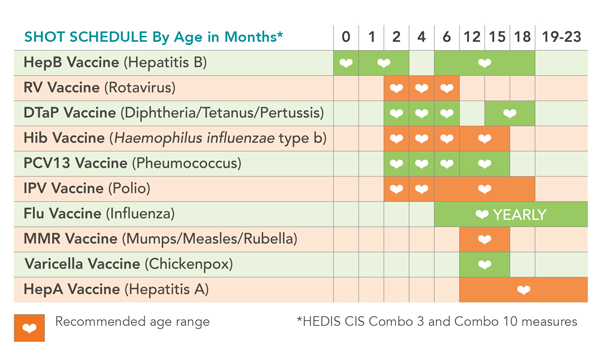Click the 19-23 months column header
Screen dimensions: 600x360
[x=561, y=37]
